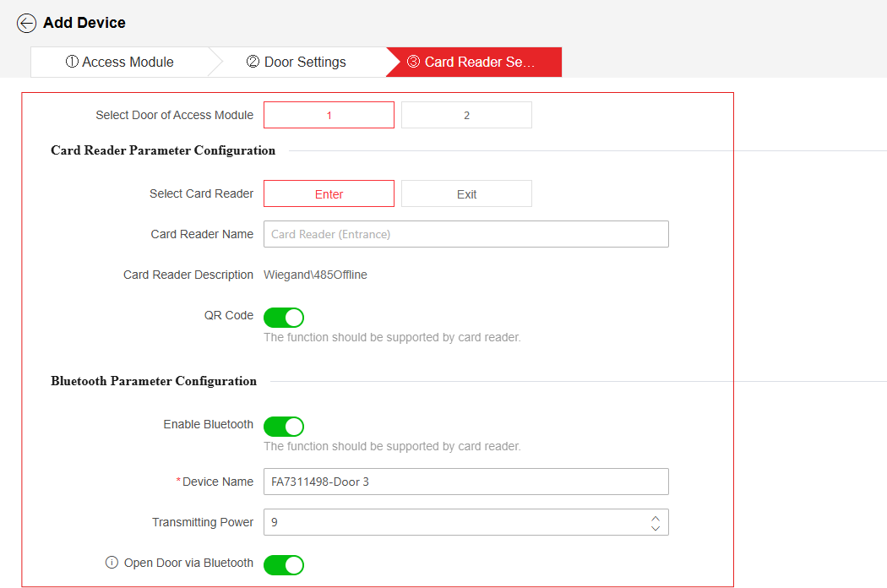
Task: Choose the Enter card reader
Action: (329, 193)
